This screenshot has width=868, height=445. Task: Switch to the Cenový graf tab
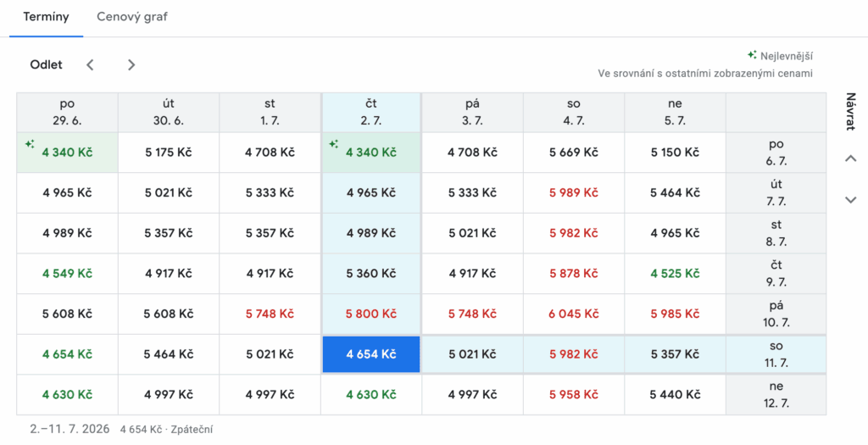[131, 17]
